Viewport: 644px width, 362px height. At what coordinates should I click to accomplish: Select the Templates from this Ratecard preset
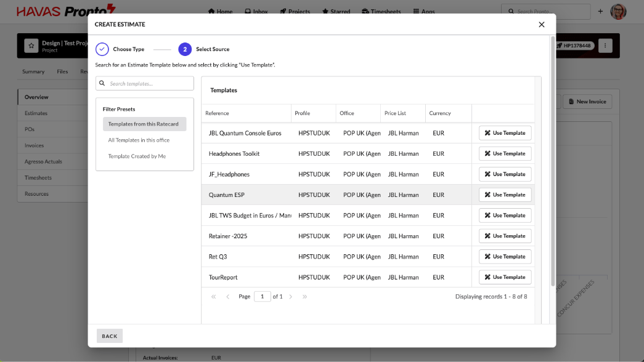[144, 124]
